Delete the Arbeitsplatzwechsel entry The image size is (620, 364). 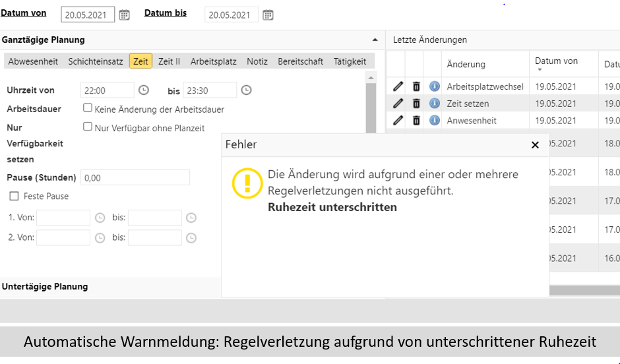(x=416, y=86)
